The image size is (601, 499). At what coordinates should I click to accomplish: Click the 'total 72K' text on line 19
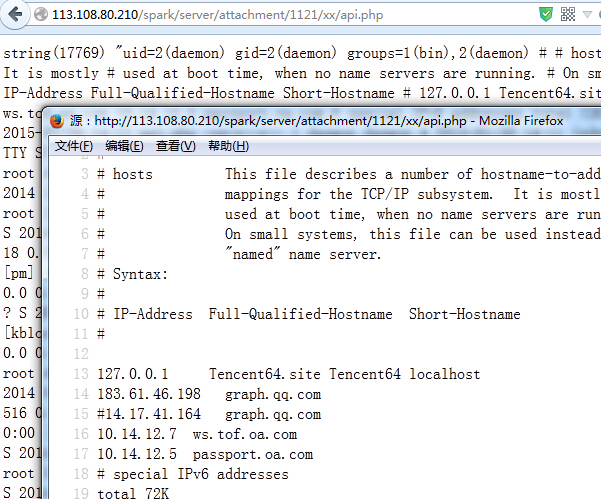point(133,493)
